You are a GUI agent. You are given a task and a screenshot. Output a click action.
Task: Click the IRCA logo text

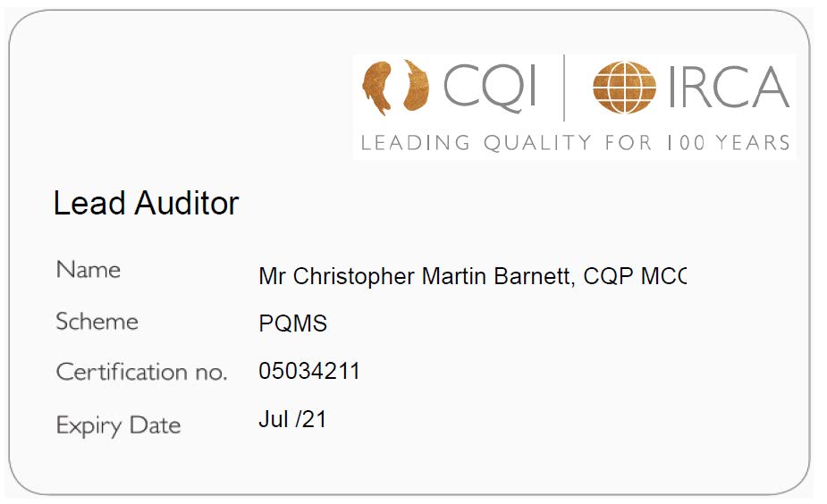click(729, 87)
